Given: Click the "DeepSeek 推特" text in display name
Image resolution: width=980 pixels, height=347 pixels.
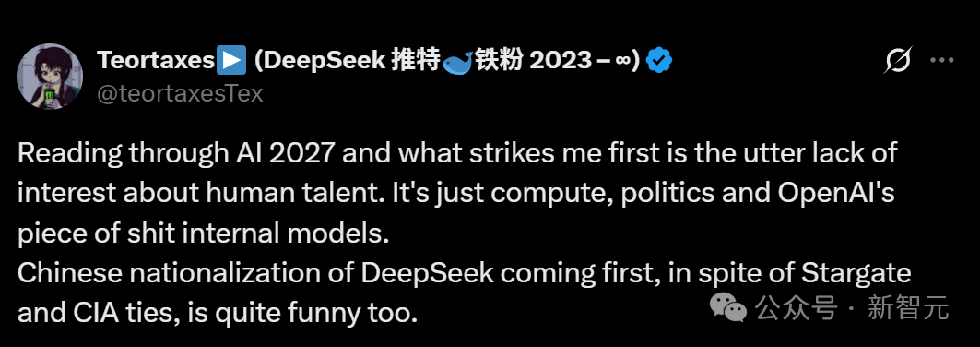Looking at the screenshot, I should point(347,61).
